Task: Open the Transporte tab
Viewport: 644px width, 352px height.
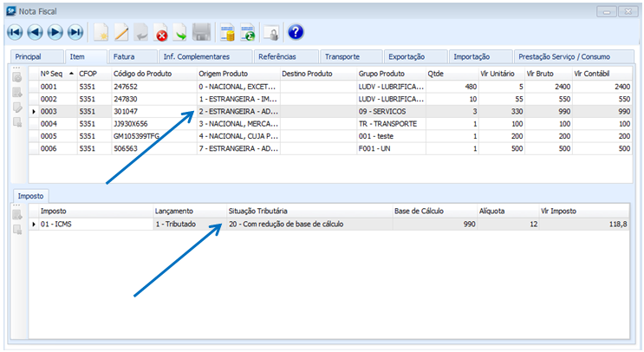Action: point(342,56)
